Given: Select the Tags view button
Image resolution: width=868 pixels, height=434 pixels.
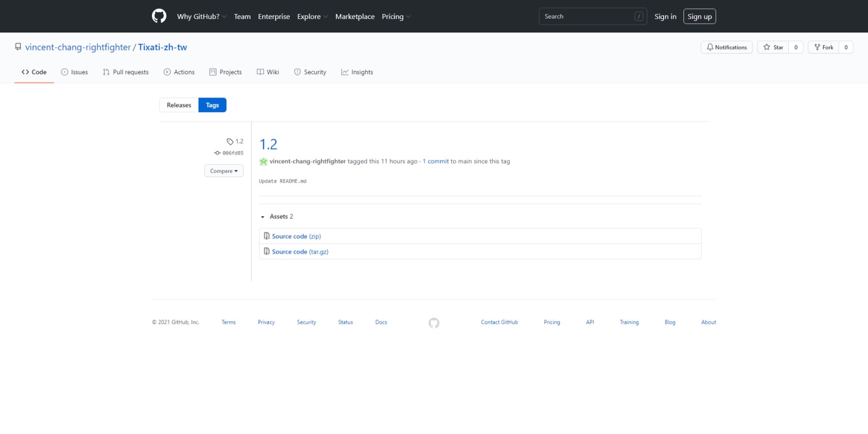Looking at the screenshot, I should click(x=212, y=105).
